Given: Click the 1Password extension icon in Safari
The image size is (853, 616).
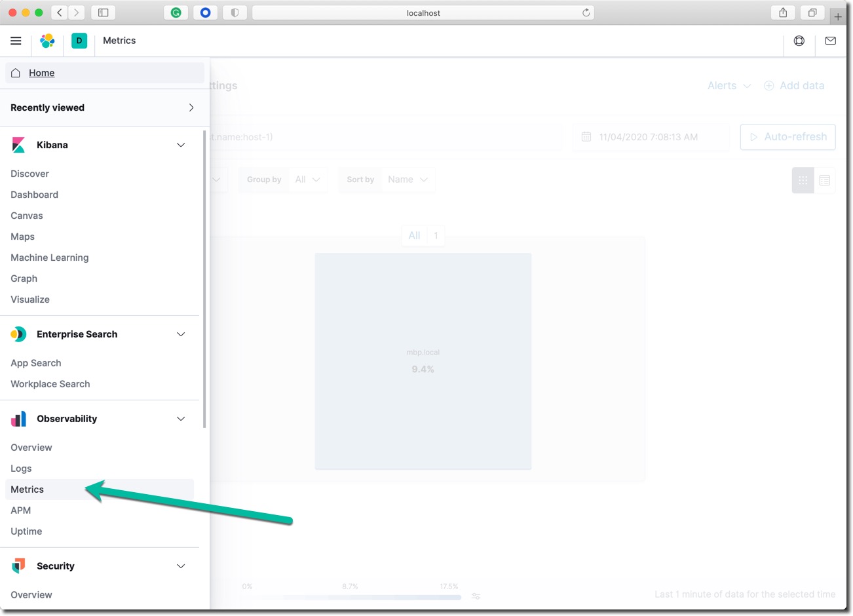Looking at the screenshot, I should pos(205,12).
